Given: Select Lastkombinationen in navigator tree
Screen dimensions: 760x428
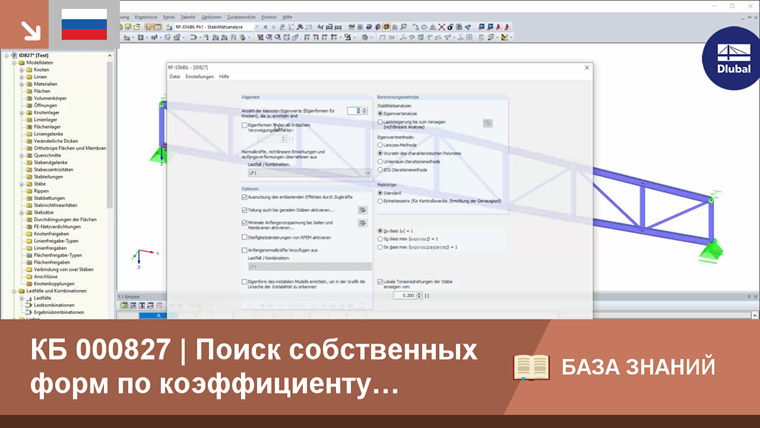Looking at the screenshot, I should click(x=54, y=305).
